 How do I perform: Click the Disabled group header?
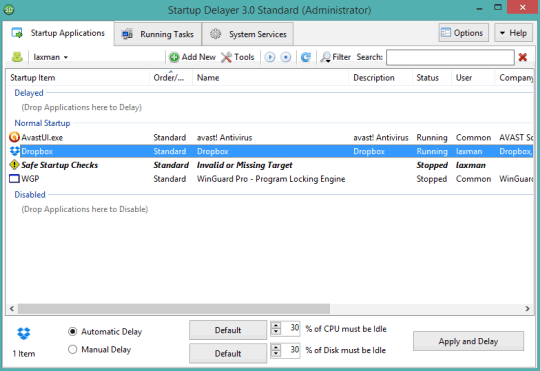click(x=30, y=195)
